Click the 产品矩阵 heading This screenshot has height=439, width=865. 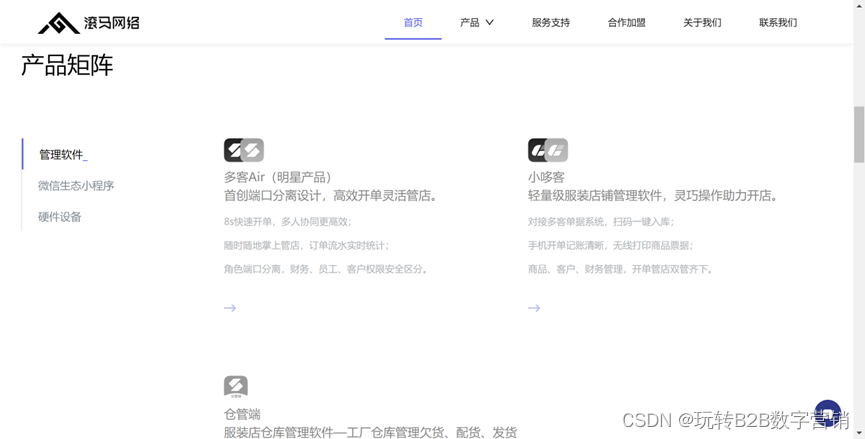[x=67, y=65]
